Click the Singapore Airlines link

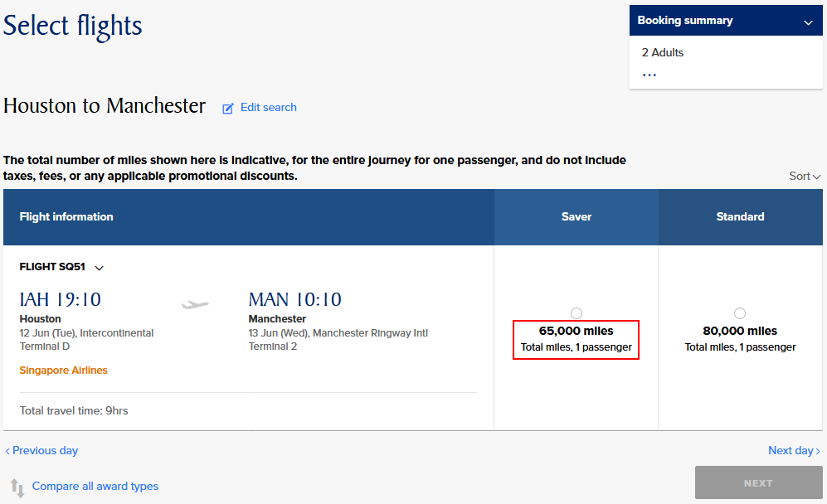pyautogui.click(x=63, y=370)
